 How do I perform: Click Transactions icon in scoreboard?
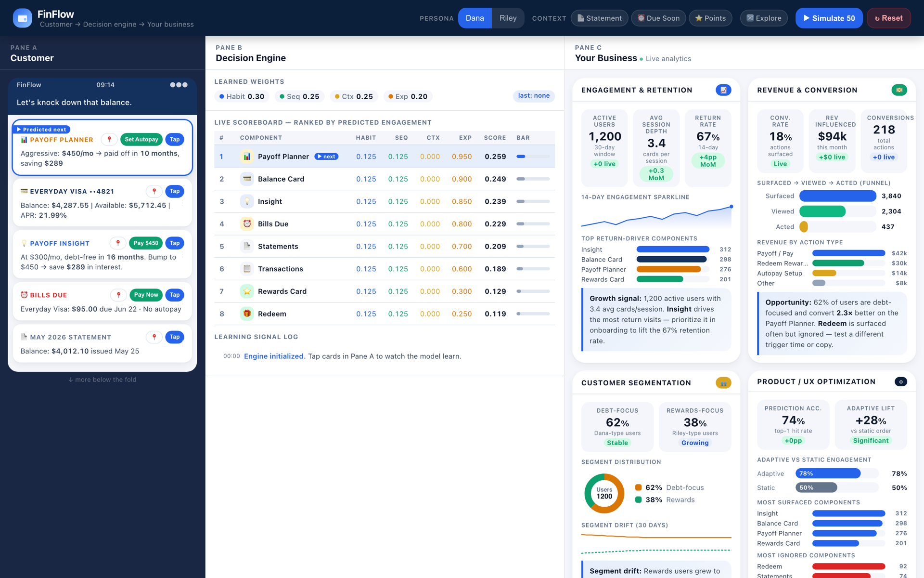(x=247, y=269)
